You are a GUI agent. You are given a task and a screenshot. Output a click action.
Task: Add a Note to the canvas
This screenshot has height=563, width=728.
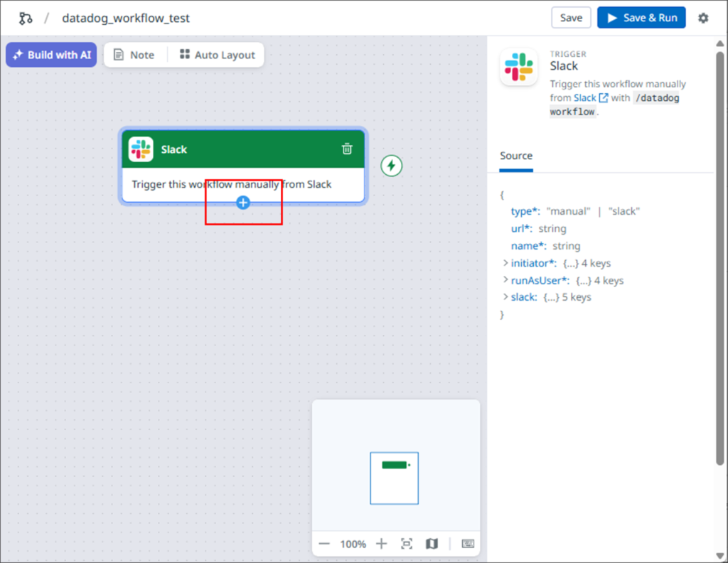(x=134, y=55)
